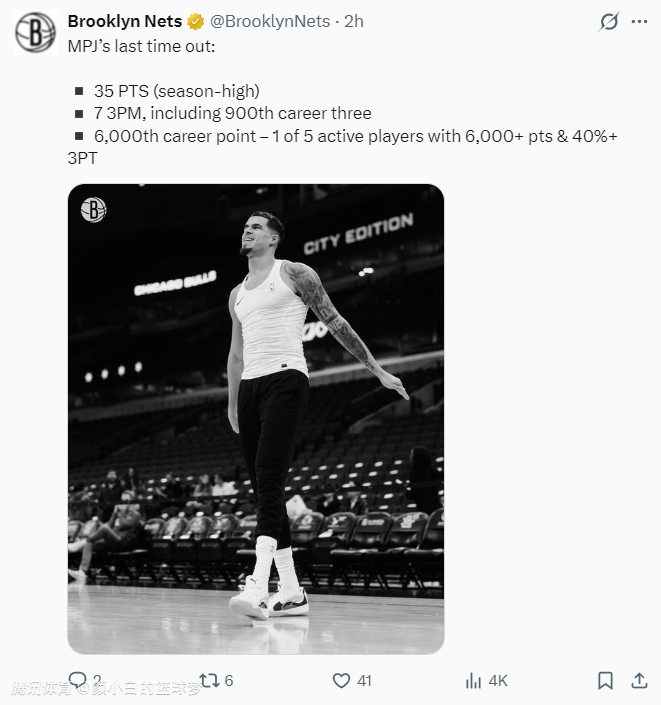Click the reply speech bubble icon

77,681
